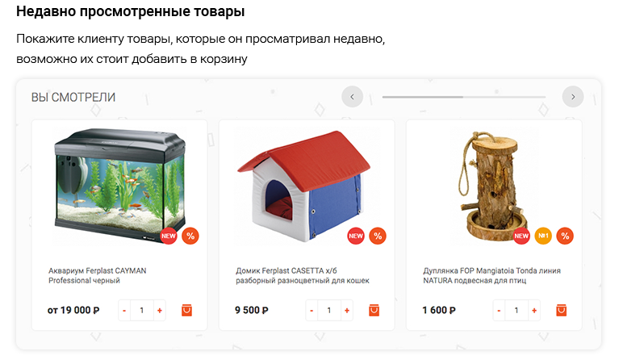This screenshot has height=364, width=644.
Task: Add the Ferplast CASETTA cat house to cart
Action: click(x=374, y=310)
